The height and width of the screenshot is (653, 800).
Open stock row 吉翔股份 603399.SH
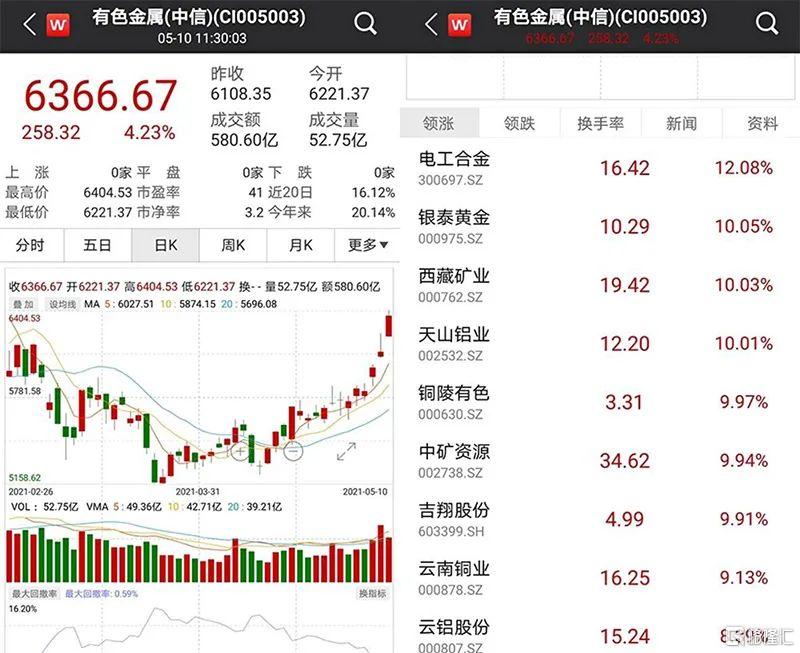pos(600,520)
